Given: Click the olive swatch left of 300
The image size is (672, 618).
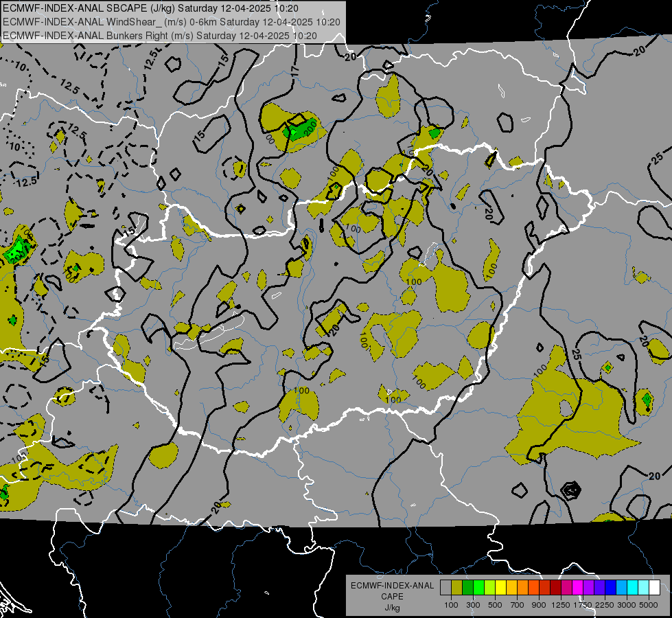Looking at the screenshot, I should pyautogui.click(x=457, y=588).
